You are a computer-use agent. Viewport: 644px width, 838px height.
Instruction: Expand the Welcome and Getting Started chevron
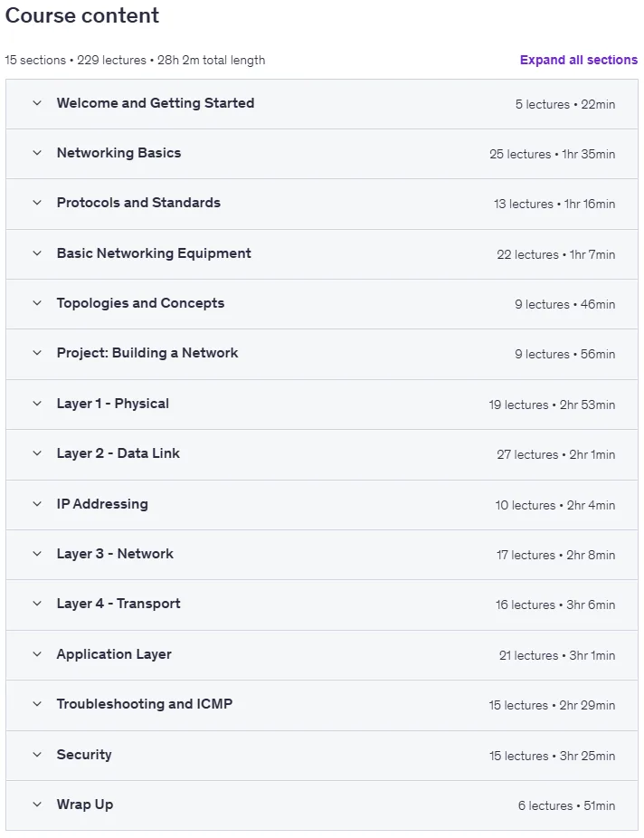pyautogui.click(x=37, y=103)
